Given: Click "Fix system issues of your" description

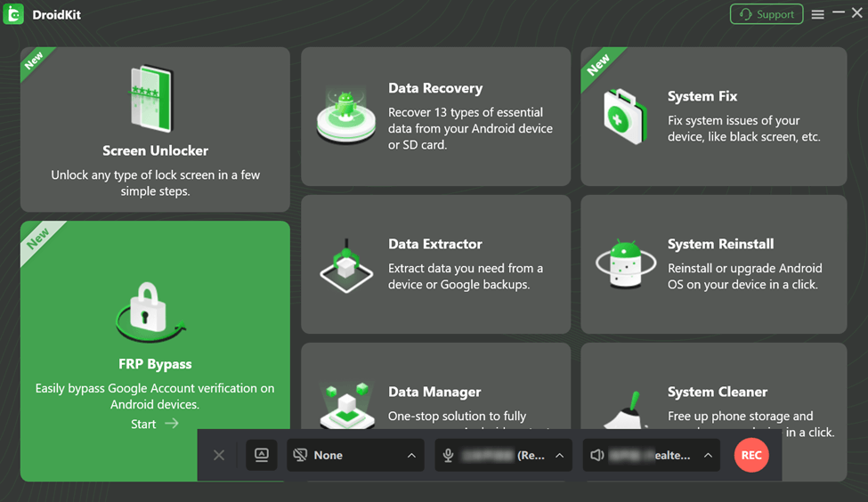Looking at the screenshot, I should pos(734,121).
